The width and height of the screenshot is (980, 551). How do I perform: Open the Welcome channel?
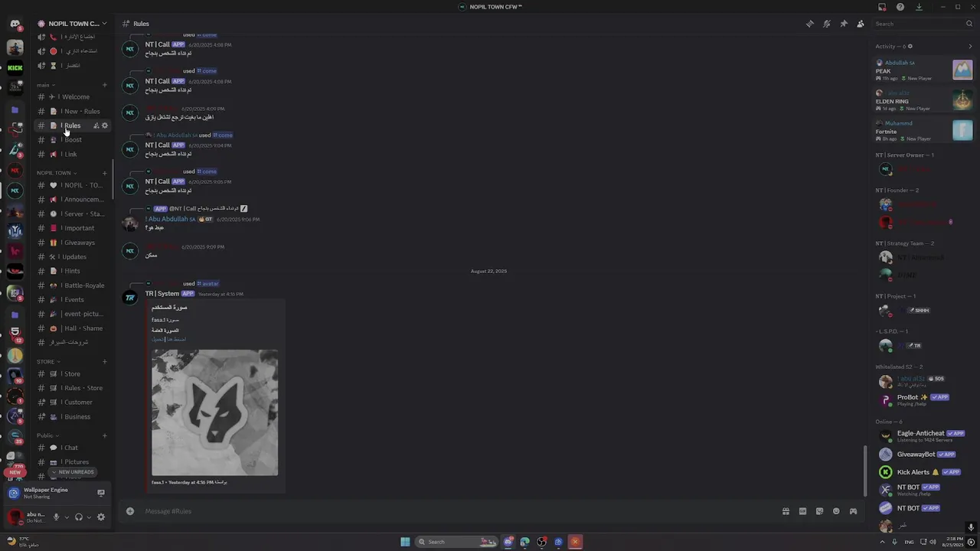click(73, 97)
